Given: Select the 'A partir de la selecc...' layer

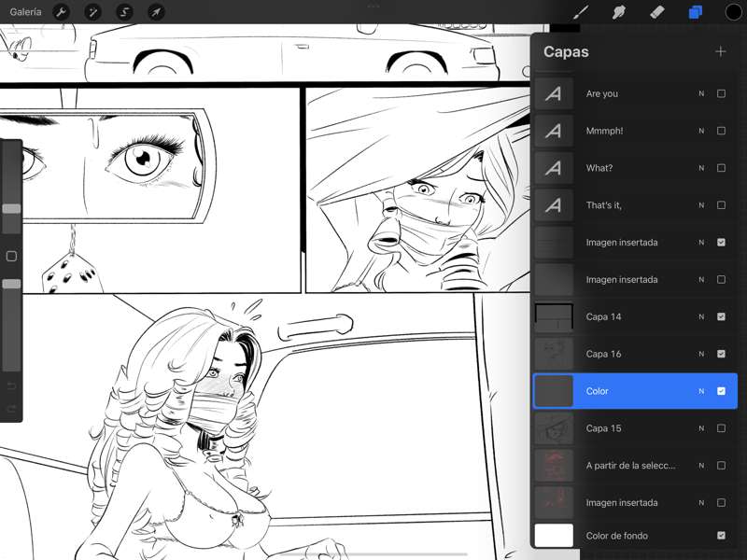Looking at the screenshot, I should point(635,465).
